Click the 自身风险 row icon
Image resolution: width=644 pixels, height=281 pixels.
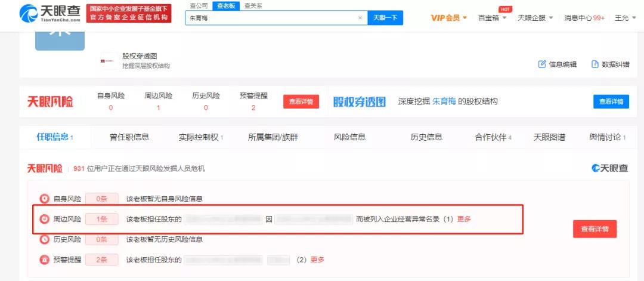[44, 199]
